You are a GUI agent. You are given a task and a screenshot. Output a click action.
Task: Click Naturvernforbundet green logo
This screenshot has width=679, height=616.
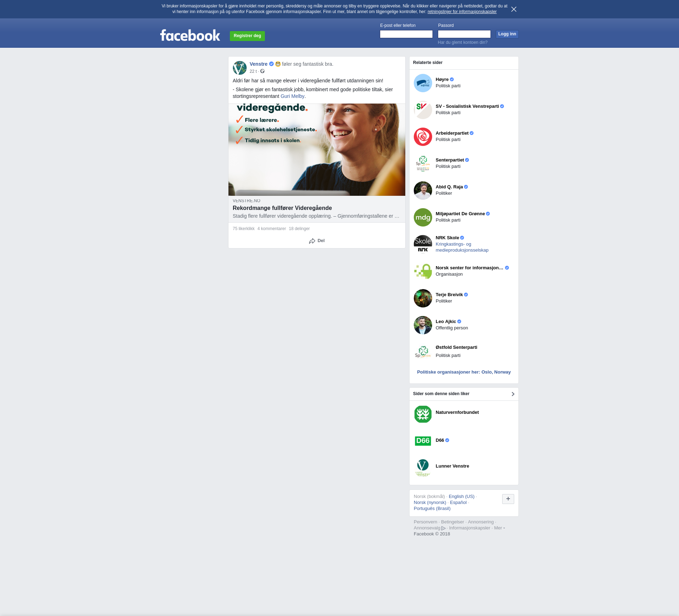click(423, 414)
